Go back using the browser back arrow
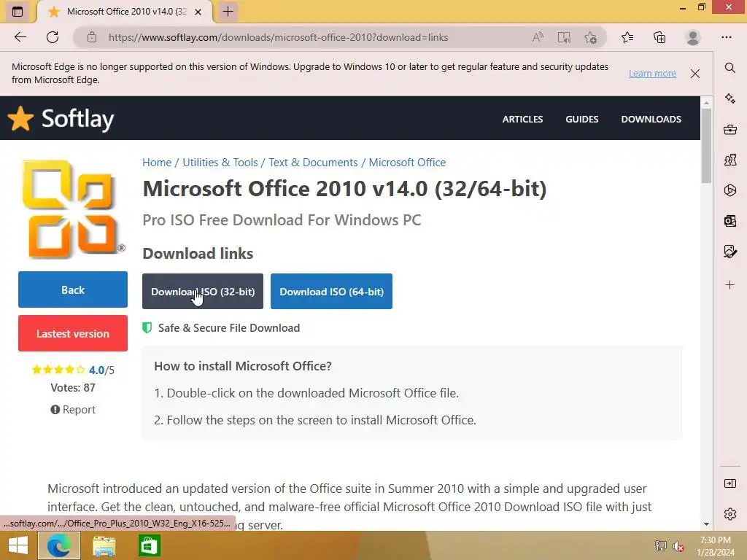 (20, 37)
